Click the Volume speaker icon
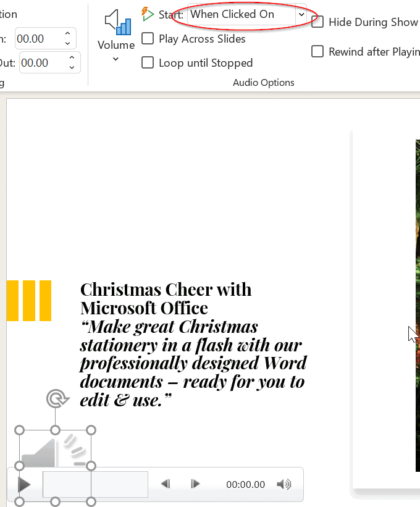Screen dimensions: 420x507 tap(117, 22)
